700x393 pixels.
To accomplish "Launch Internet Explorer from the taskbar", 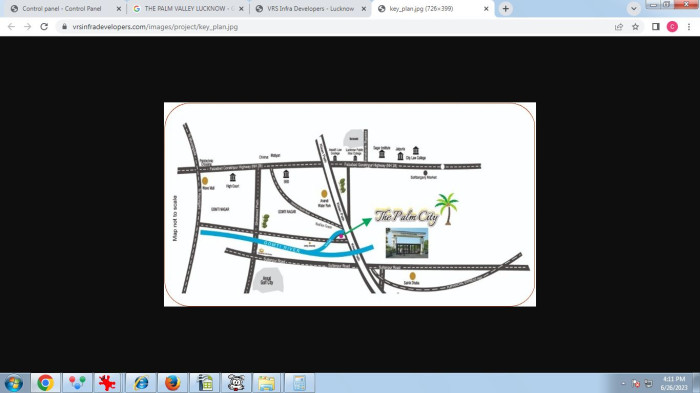I will pos(141,383).
